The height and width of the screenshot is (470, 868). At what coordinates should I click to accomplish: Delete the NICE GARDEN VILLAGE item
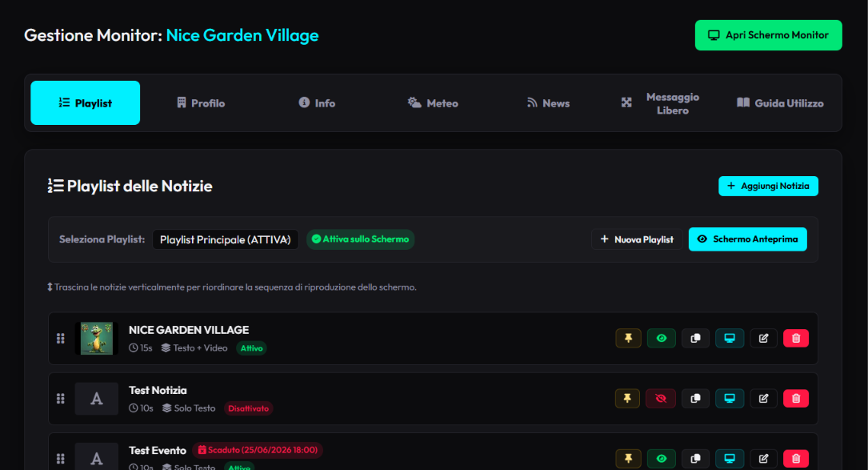pos(796,338)
